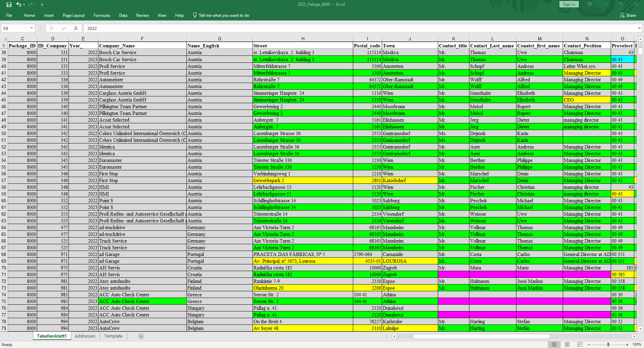
Task: Select cell Olarinluoma 20
Action: [x=303, y=288]
